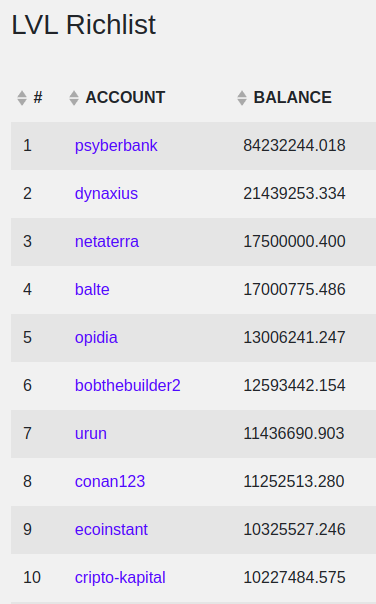
Task: Go to urun account page
Action: (x=91, y=433)
